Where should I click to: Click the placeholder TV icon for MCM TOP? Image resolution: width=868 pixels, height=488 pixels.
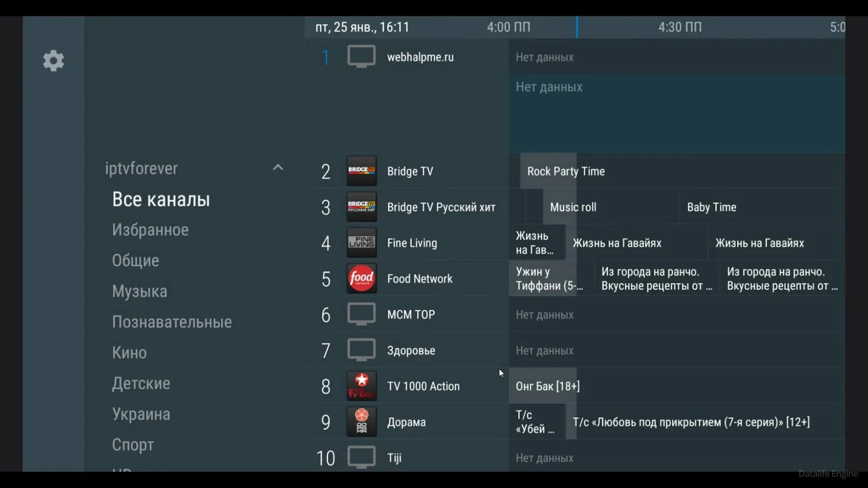(x=361, y=314)
